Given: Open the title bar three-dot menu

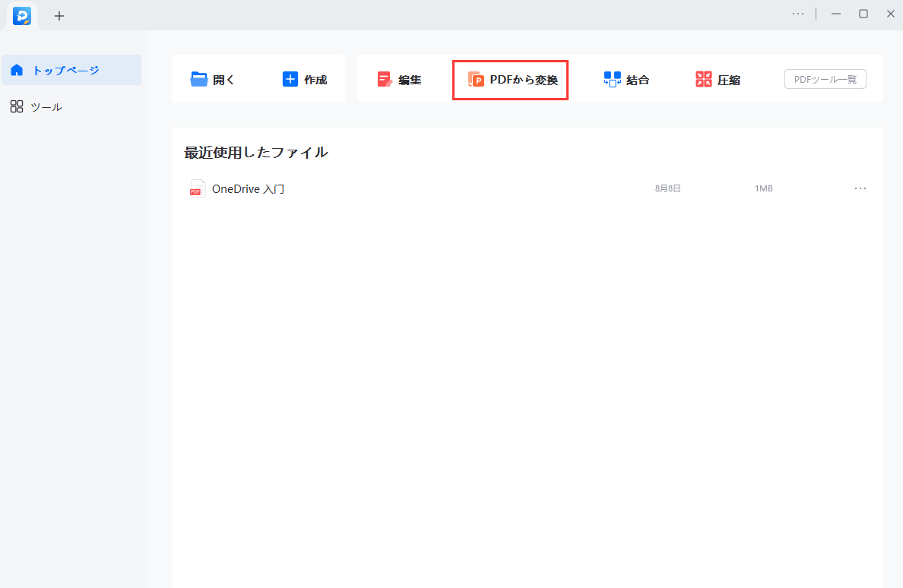Looking at the screenshot, I should pyautogui.click(x=798, y=14).
